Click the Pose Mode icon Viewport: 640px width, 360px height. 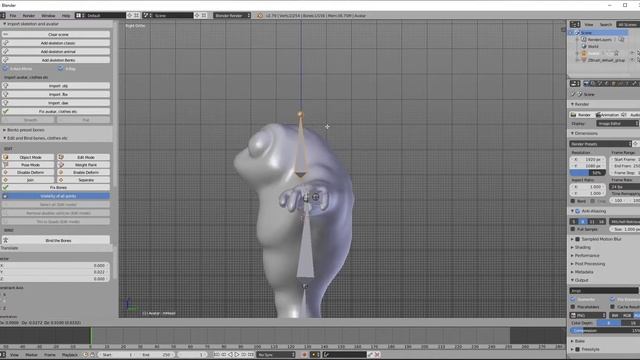[x=6, y=165]
